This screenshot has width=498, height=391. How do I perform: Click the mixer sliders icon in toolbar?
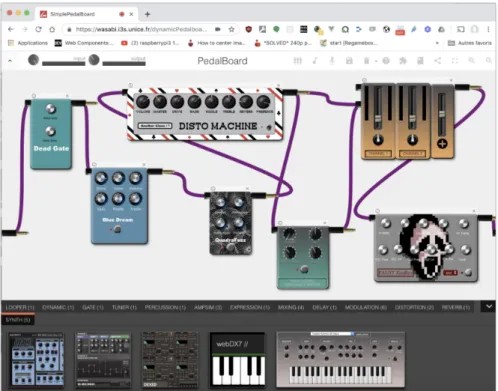298,61
